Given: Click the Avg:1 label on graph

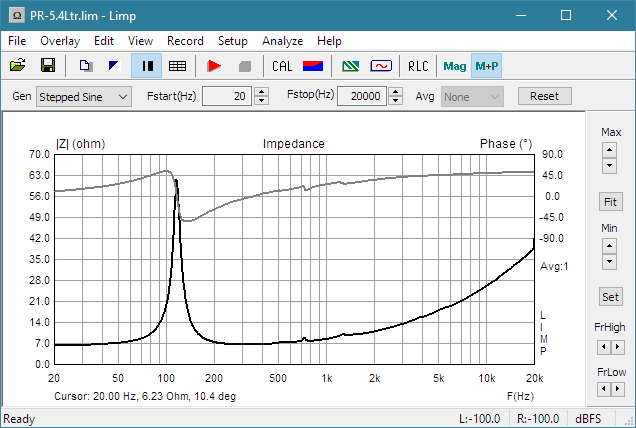Looking at the screenshot, I should tap(554, 267).
